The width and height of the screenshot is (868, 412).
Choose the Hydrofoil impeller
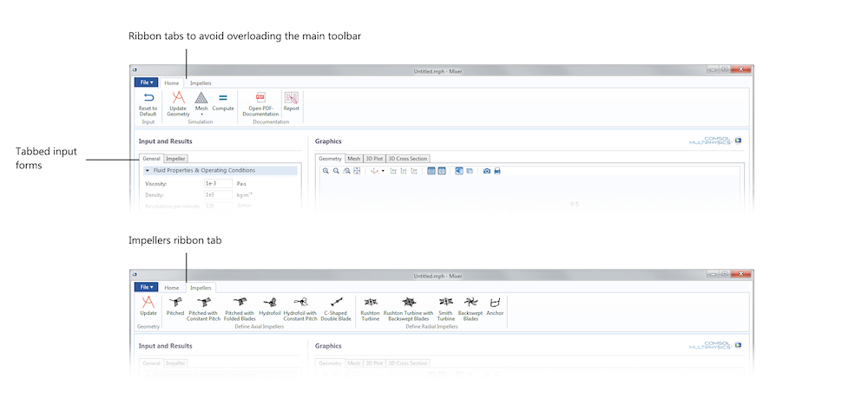[270, 306]
